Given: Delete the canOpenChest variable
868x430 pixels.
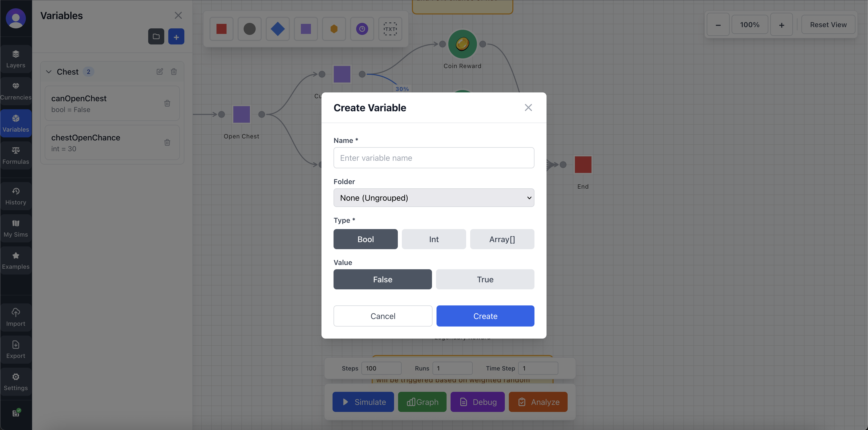Looking at the screenshot, I should 167,103.
